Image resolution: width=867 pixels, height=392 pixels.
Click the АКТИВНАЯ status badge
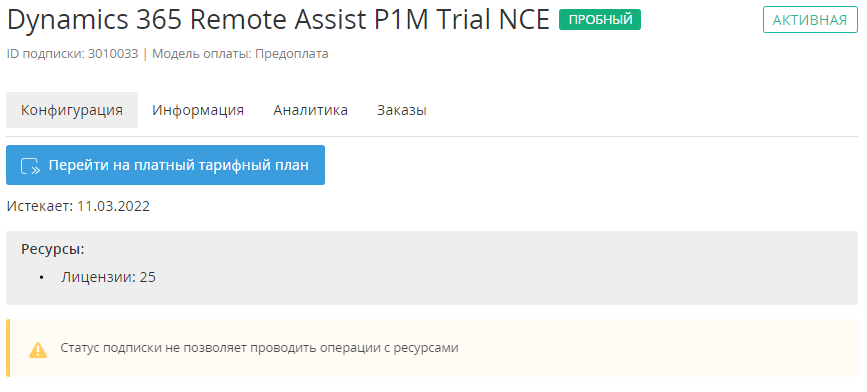click(810, 20)
